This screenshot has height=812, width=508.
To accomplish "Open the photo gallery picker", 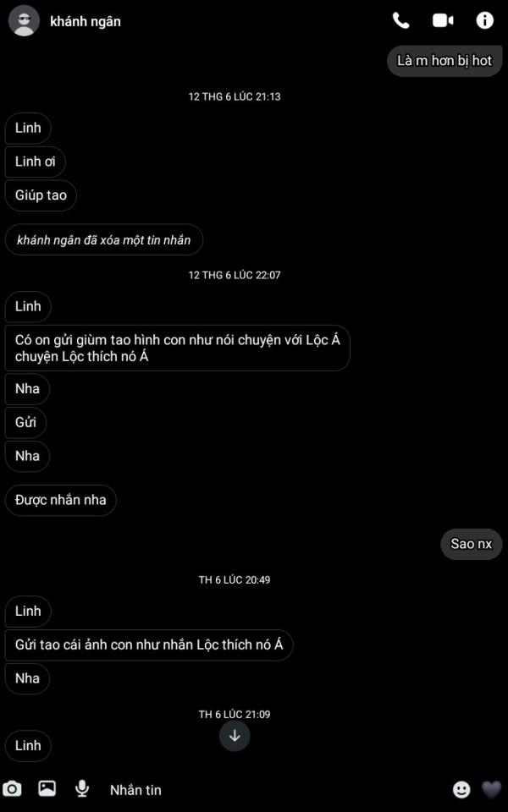I will tap(47, 788).
